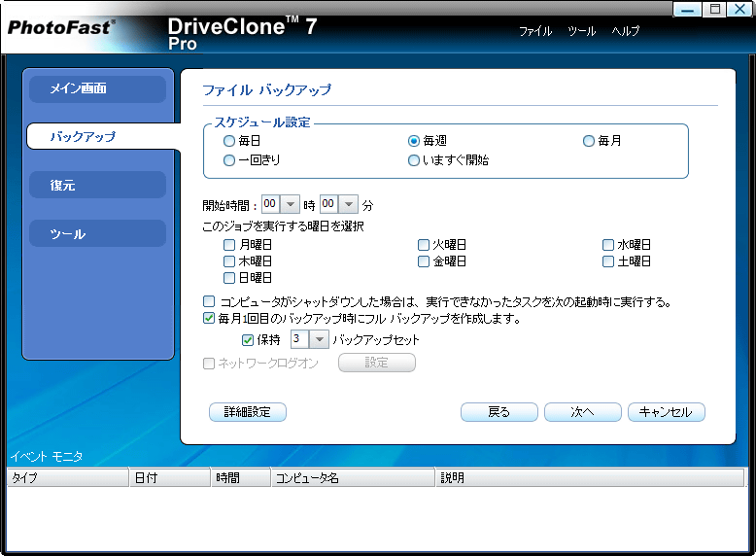Maximize the DriveClone window

(x=714, y=9)
